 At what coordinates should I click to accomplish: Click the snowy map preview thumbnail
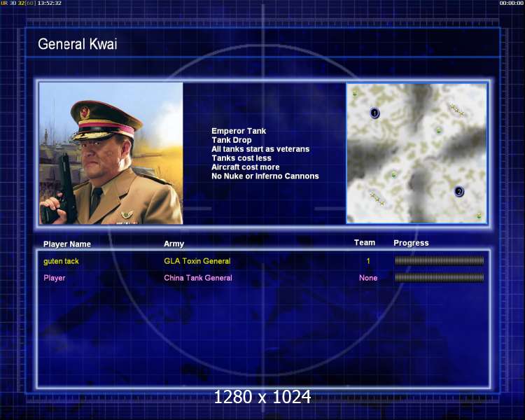point(416,153)
